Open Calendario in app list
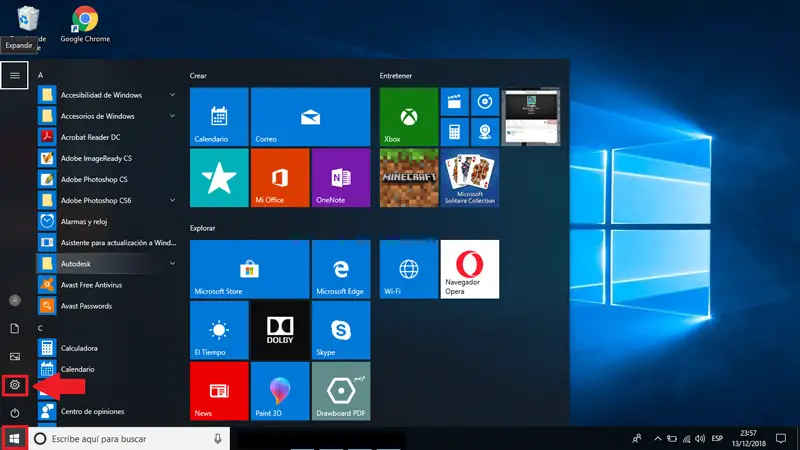The image size is (800, 450). (x=107, y=369)
